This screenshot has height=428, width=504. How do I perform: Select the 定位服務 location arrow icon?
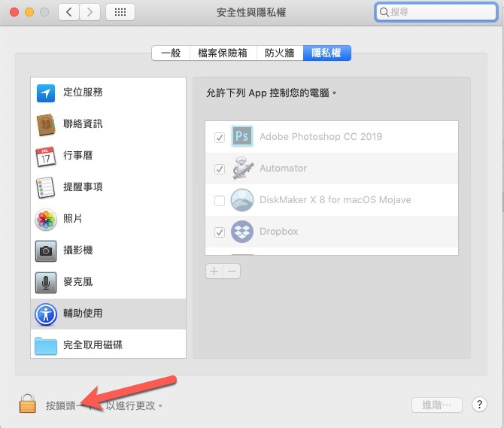point(46,93)
